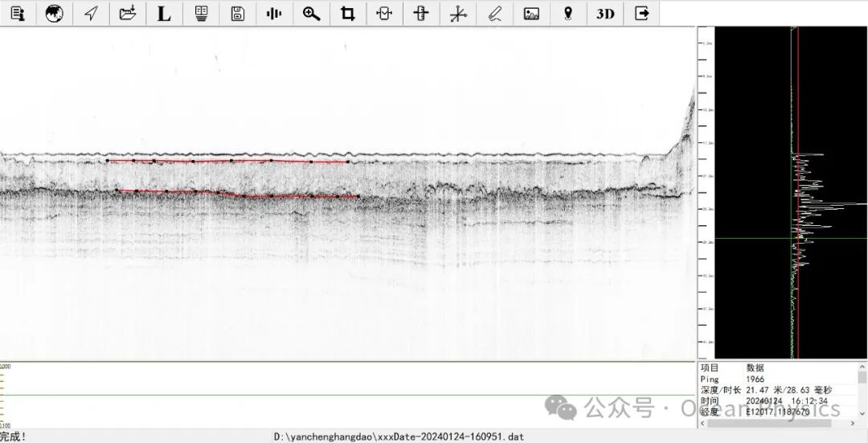
Task: Activate the crop tool
Action: [347, 14]
